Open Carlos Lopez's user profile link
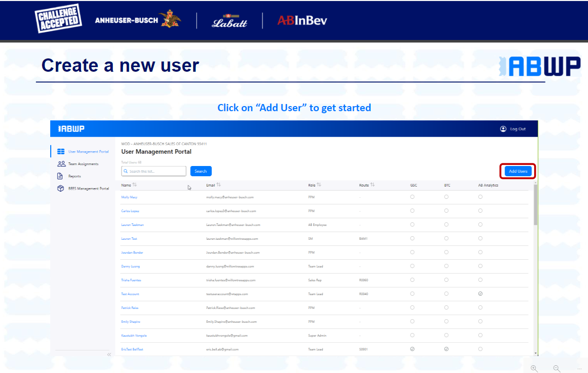The height and width of the screenshot is (373, 588). point(130,211)
